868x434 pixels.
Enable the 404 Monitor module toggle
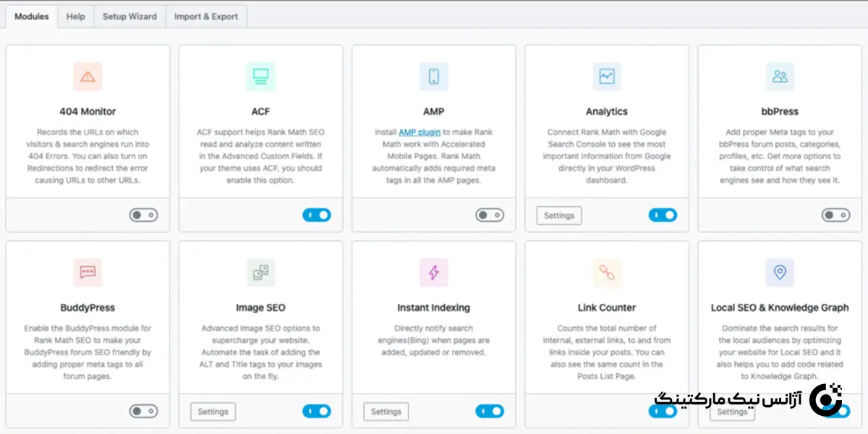point(143,215)
